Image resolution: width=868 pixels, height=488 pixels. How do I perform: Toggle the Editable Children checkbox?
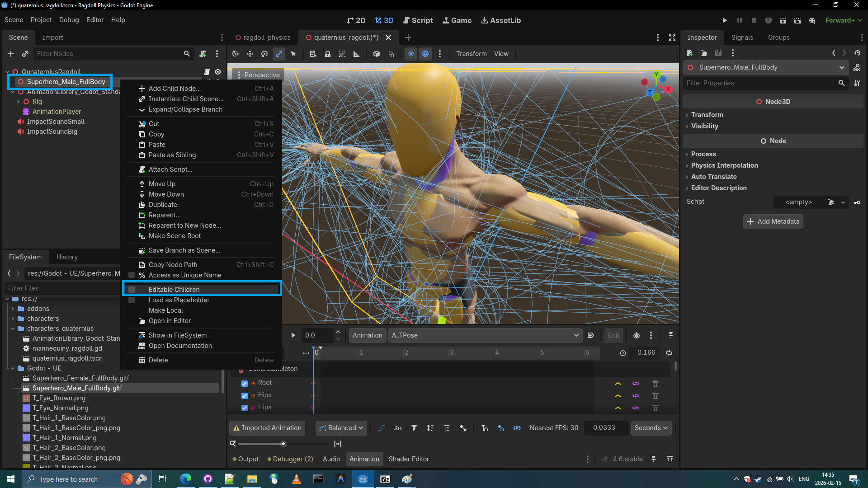[132, 290]
